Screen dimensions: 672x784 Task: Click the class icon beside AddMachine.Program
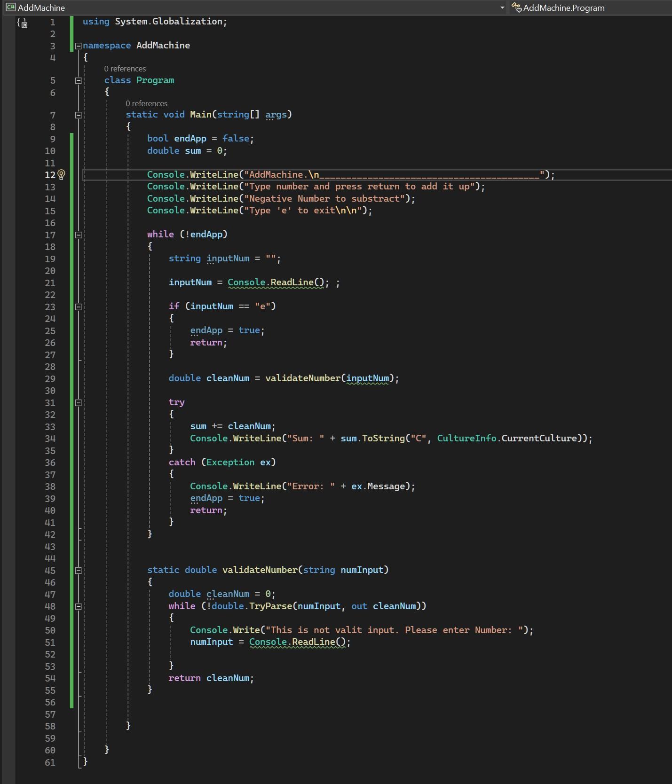tap(516, 8)
